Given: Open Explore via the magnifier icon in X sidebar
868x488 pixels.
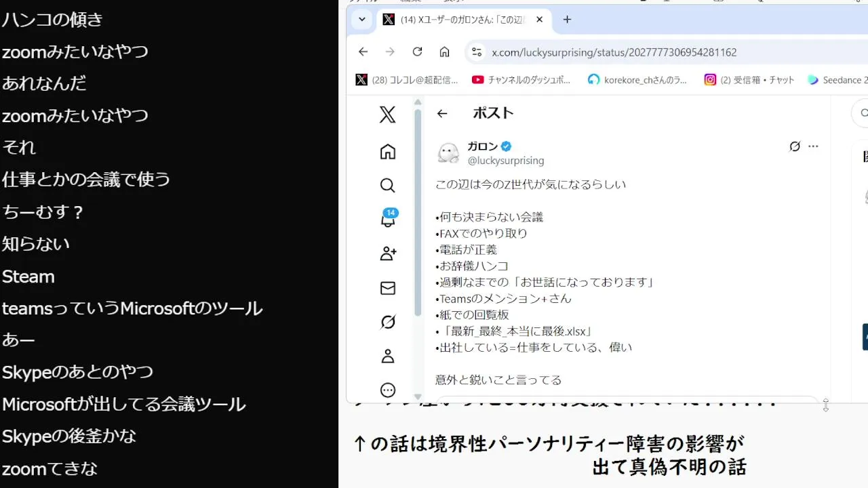Looking at the screenshot, I should [388, 186].
